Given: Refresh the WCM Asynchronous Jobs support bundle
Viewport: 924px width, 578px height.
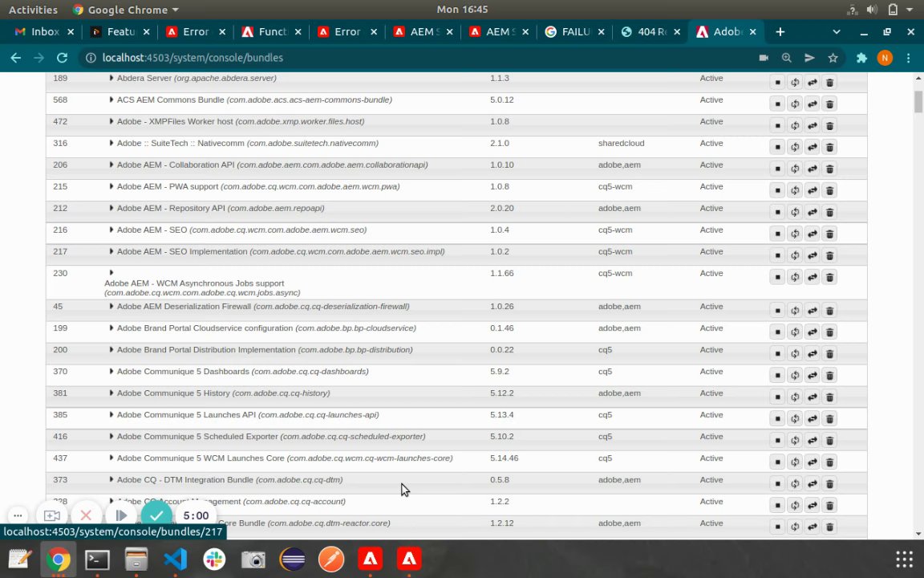Looking at the screenshot, I should (x=795, y=277).
